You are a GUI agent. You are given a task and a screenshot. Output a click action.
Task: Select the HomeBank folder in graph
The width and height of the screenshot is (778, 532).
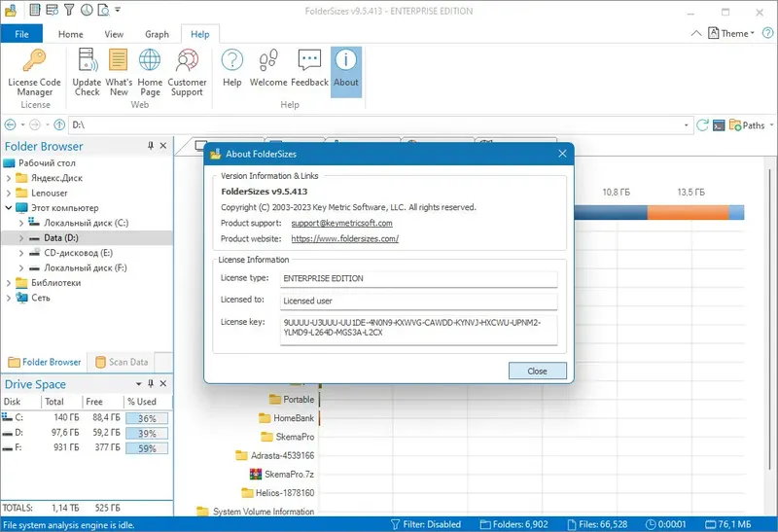point(287,418)
